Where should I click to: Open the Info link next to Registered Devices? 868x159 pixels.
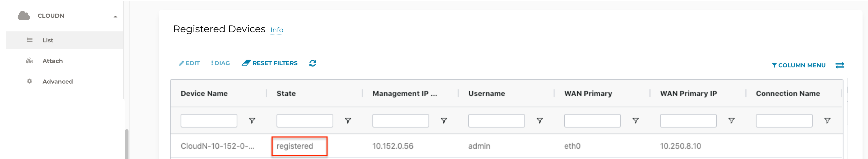point(276,30)
